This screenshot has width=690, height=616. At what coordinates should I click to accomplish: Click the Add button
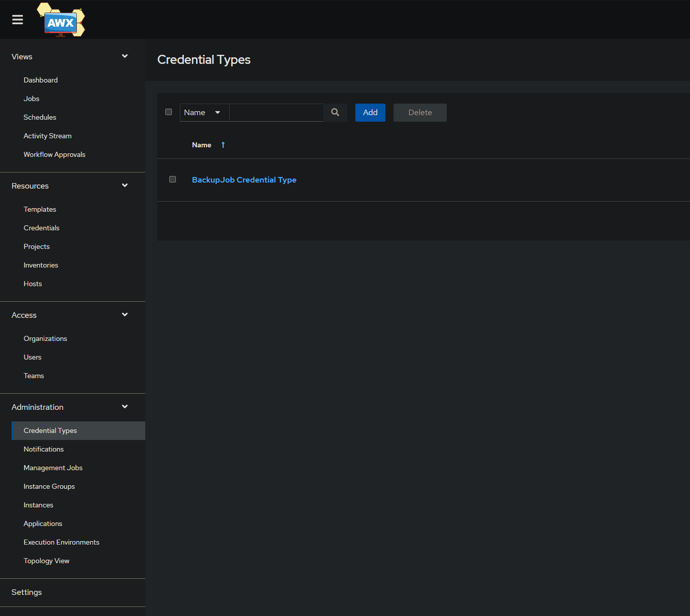tap(370, 113)
